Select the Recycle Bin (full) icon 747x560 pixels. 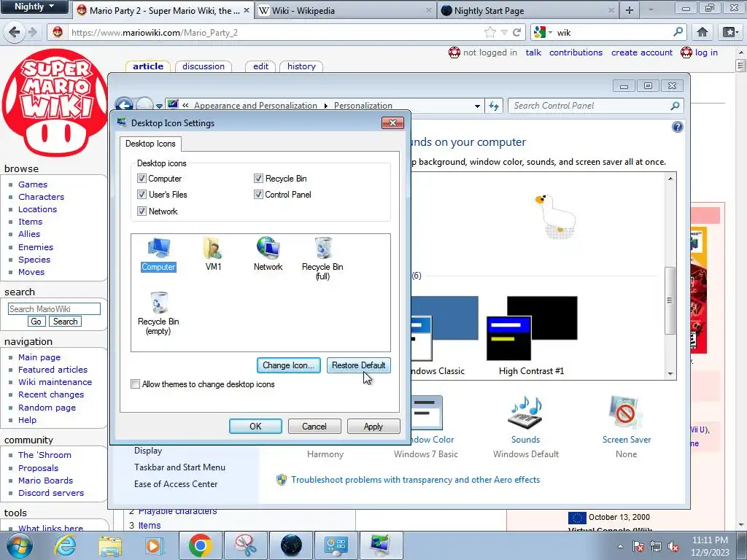322,259
